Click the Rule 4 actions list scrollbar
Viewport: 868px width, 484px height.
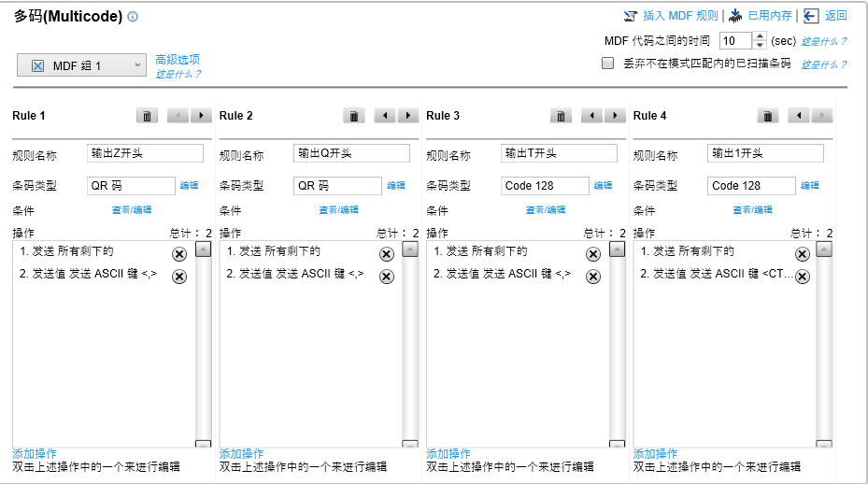[x=823, y=346]
